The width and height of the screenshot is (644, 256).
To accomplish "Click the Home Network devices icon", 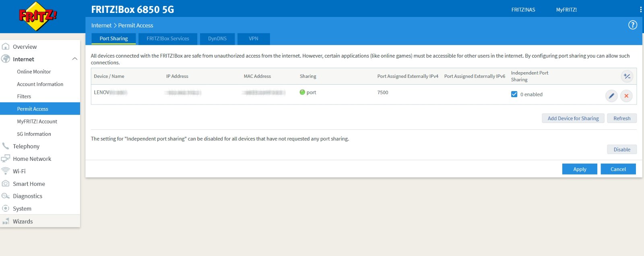I will point(6,158).
